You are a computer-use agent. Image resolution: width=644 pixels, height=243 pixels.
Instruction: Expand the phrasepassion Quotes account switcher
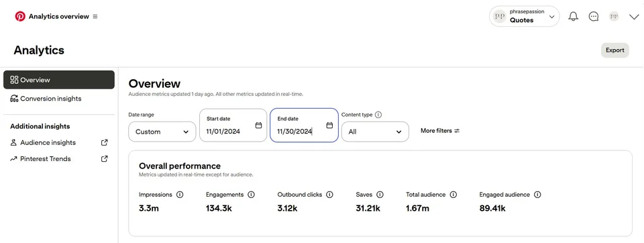524,17
